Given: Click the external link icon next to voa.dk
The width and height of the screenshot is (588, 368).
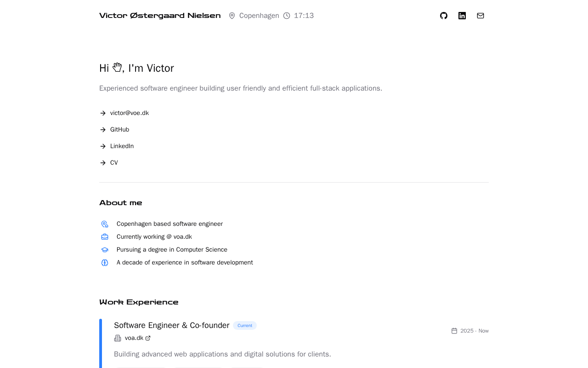Looking at the screenshot, I should tap(148, 338).
